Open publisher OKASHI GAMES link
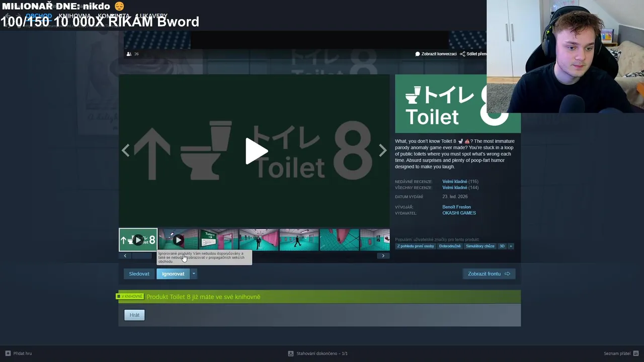Screen dimensions: 644x362 459,213
